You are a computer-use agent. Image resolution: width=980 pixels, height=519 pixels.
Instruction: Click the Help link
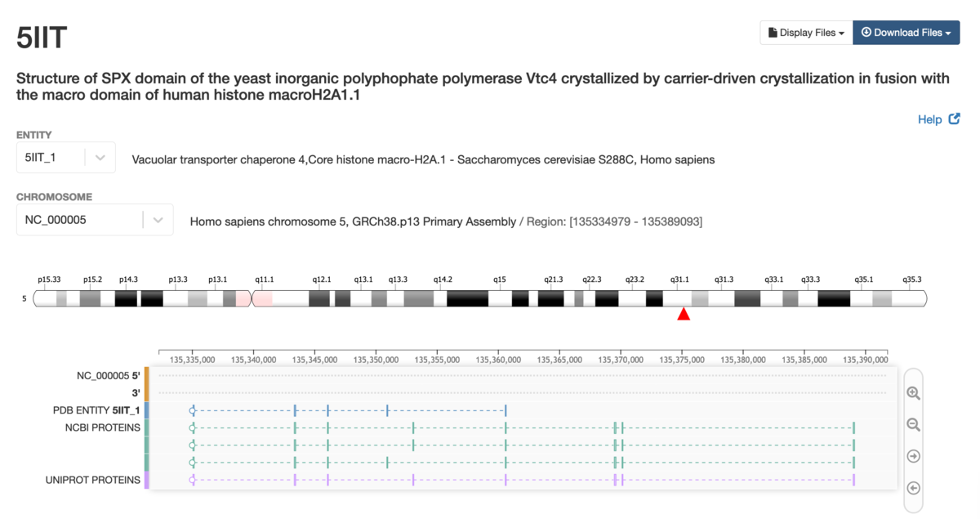931,119
